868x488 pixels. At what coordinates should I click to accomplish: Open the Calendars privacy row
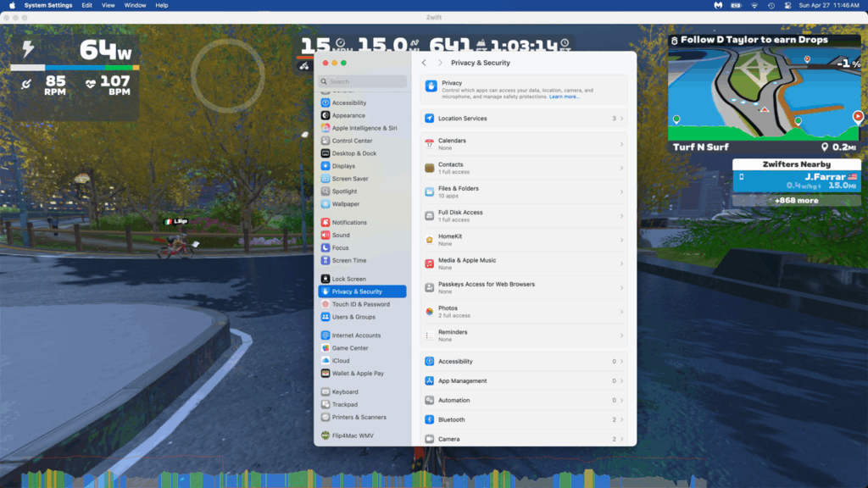point(524,144)
